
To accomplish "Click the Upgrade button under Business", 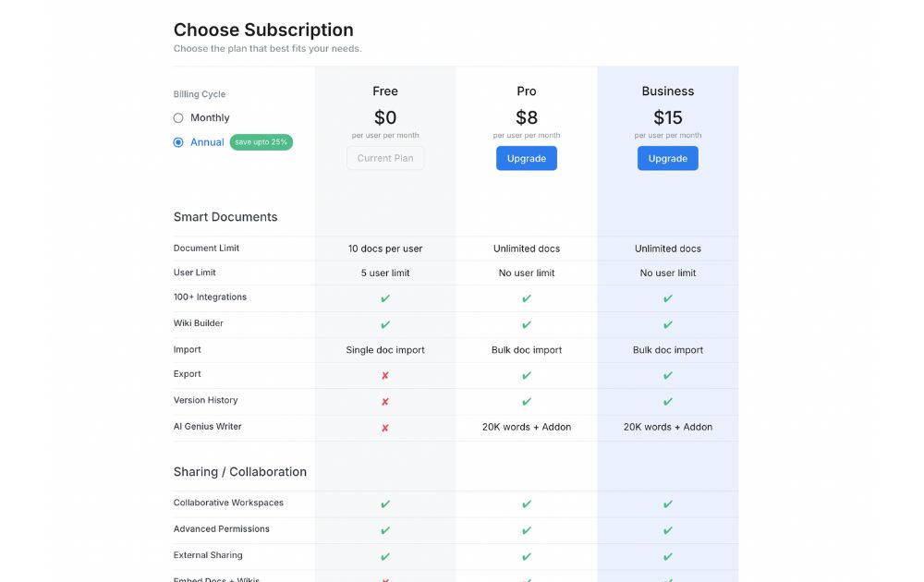I will pos(668,159).
